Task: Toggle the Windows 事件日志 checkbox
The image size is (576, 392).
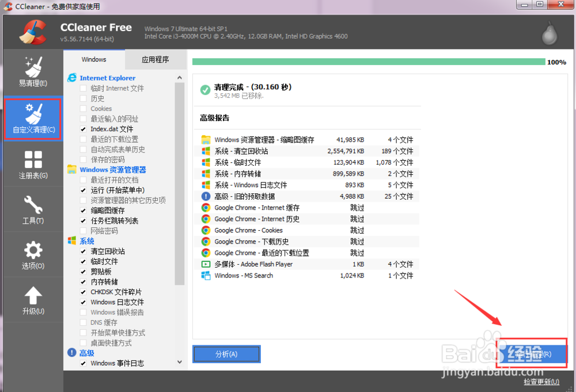Action: tap(84, 363)
